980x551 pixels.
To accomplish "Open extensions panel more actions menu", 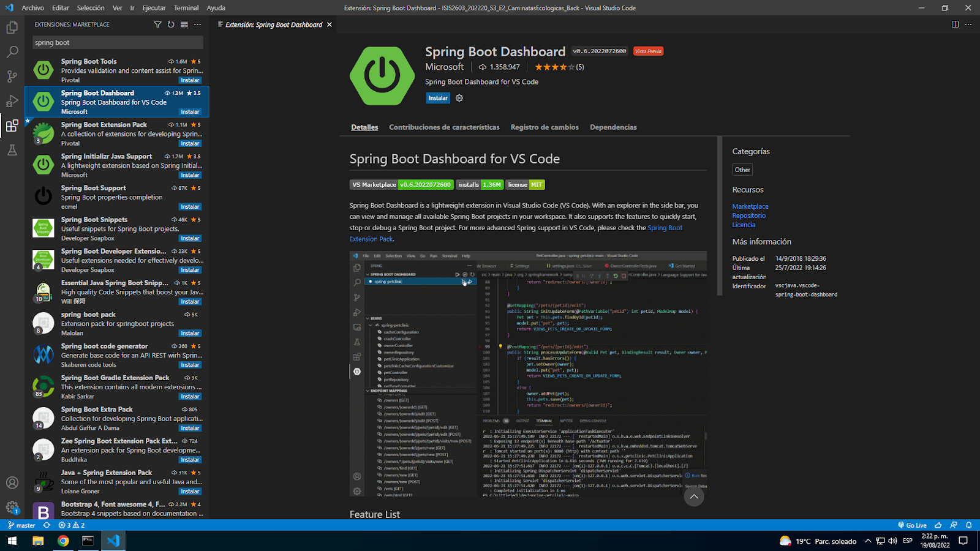I will click(x=197, y=24).
